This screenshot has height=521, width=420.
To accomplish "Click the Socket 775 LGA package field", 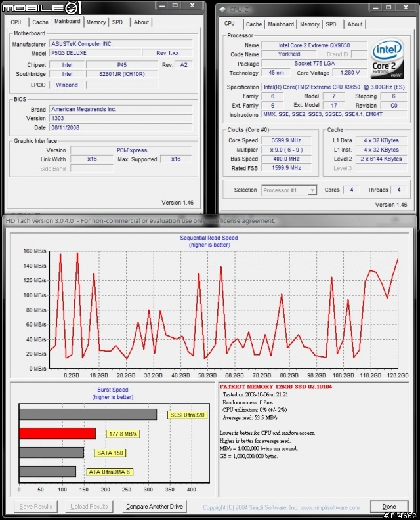I will click(x=314, y=63).
